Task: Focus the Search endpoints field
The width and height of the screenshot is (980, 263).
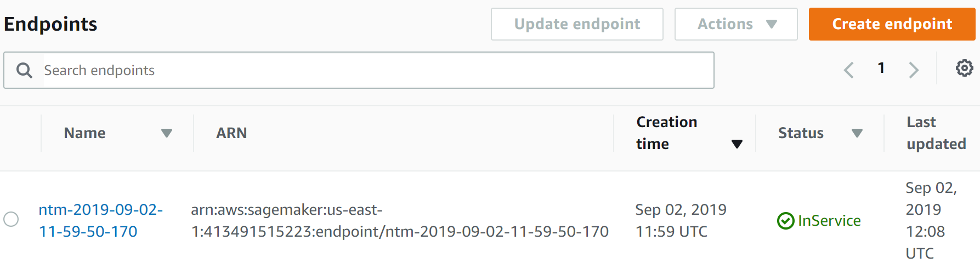Action: [x=359, y=70]
